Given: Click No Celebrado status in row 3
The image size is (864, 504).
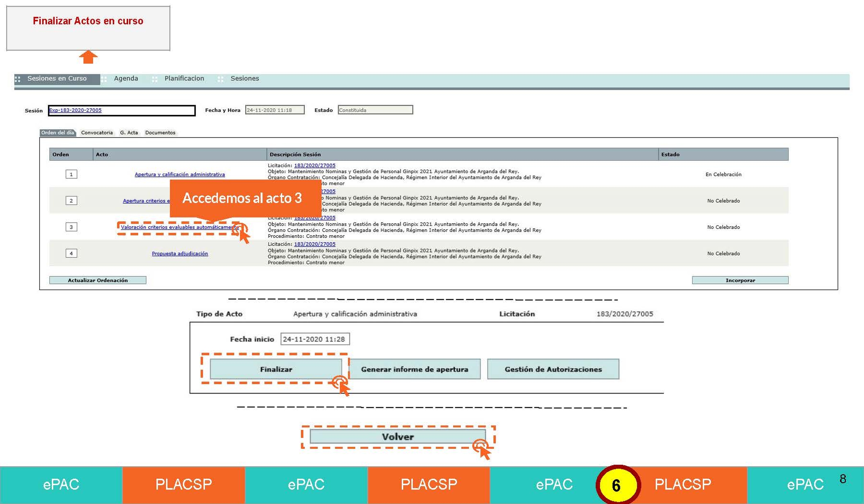Looking at the screenshot, I should pos(723,227).
